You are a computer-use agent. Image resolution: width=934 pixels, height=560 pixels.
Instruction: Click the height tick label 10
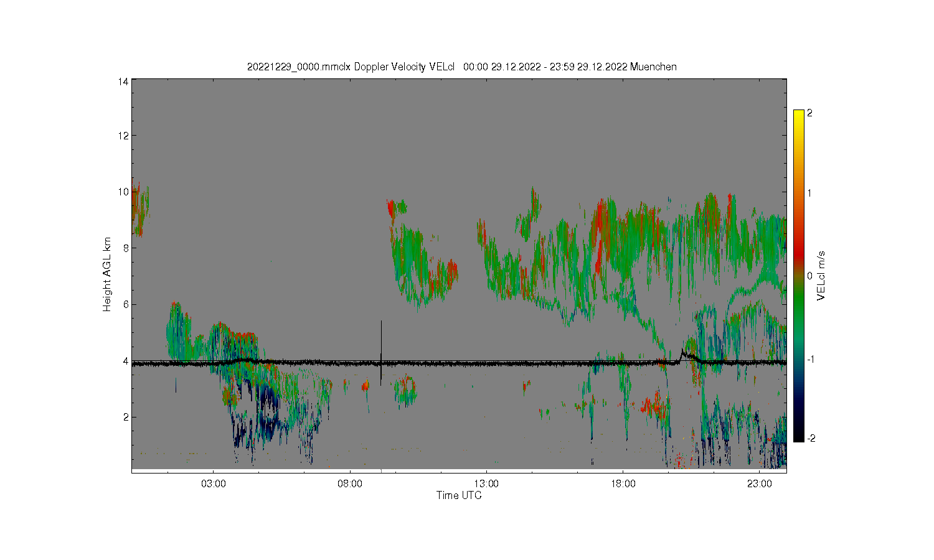click(124, 192)
